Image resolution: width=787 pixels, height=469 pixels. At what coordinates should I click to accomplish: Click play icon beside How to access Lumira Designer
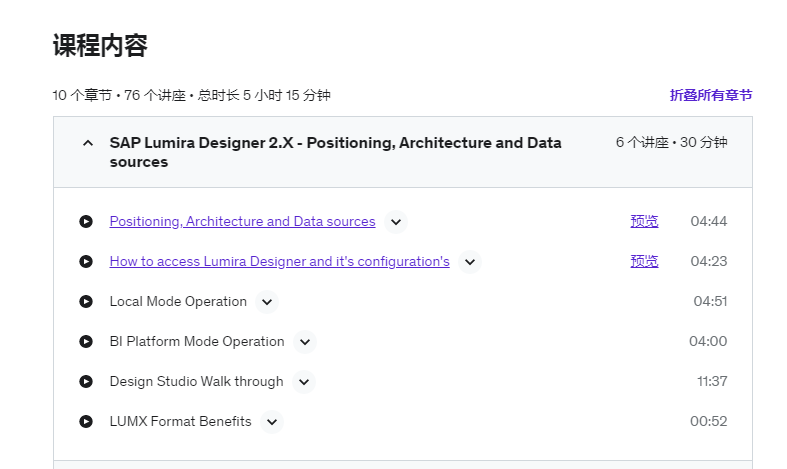tap(86, 262)
